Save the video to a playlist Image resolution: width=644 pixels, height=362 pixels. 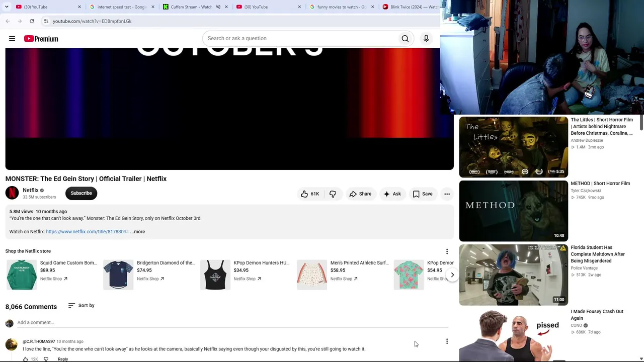pyautogui.click(x=423, y=194)
